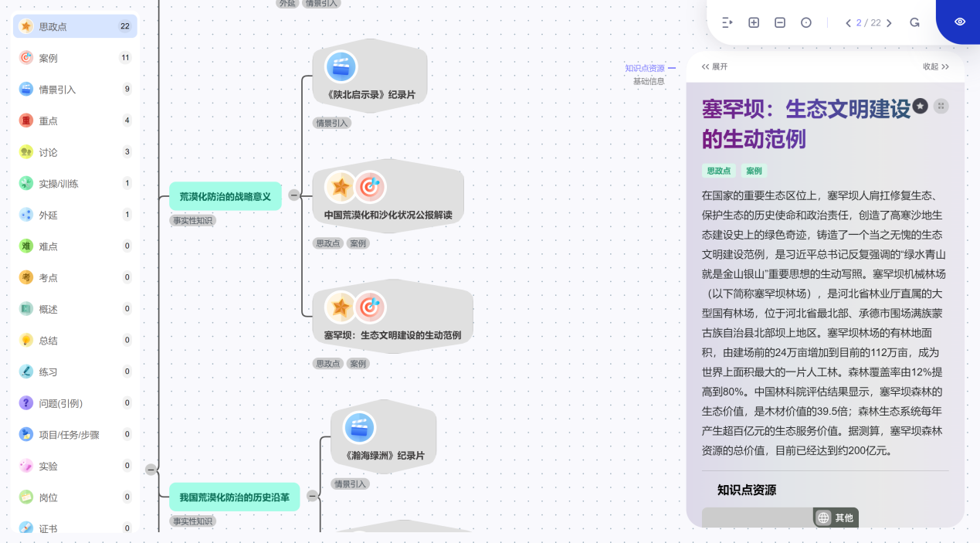Click the plus-square expand icon in toolbar
This screenshot has width=980, height=543.
754,23
